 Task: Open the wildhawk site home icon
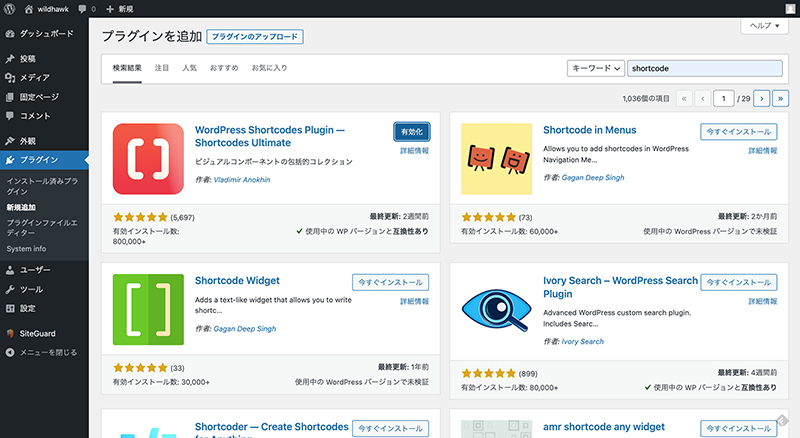[x=29, y=9]
